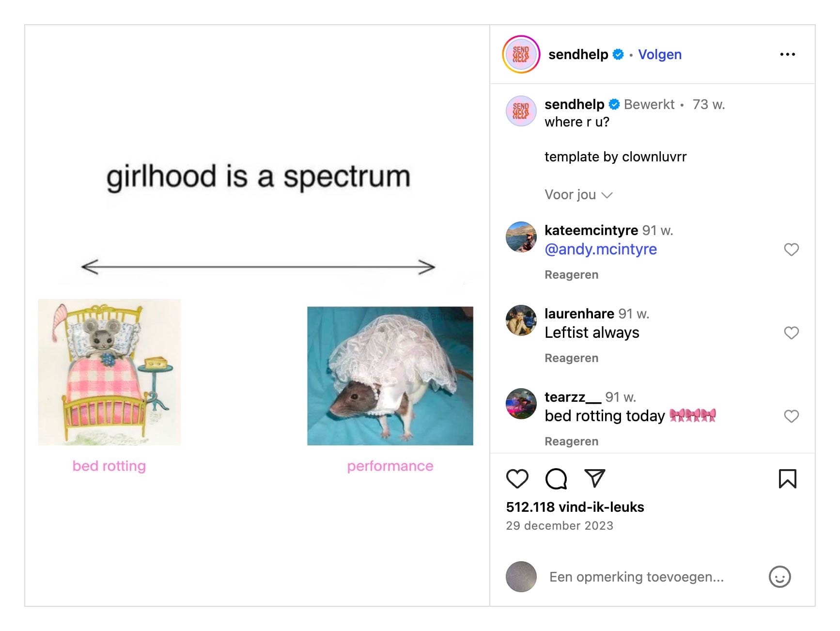The image size is (840, 631).
Task: Share the post via paper plane icon
Action: pyautogui.click(x=594, y=478)
